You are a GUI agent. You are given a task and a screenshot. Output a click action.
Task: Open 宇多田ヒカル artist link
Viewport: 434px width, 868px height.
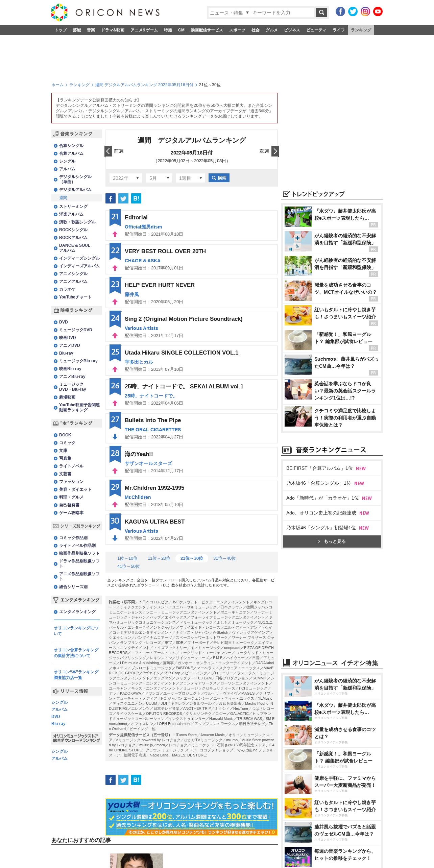click(x=139, y=362)
